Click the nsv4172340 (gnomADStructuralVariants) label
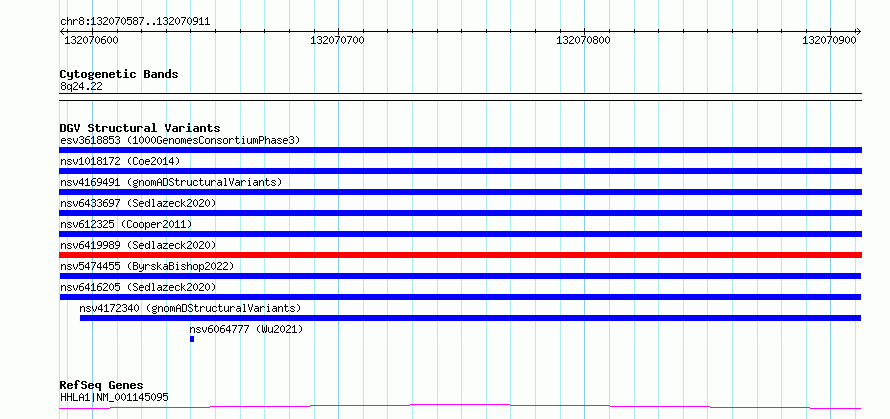Viewport: 890px width, 419px height. 190,308
